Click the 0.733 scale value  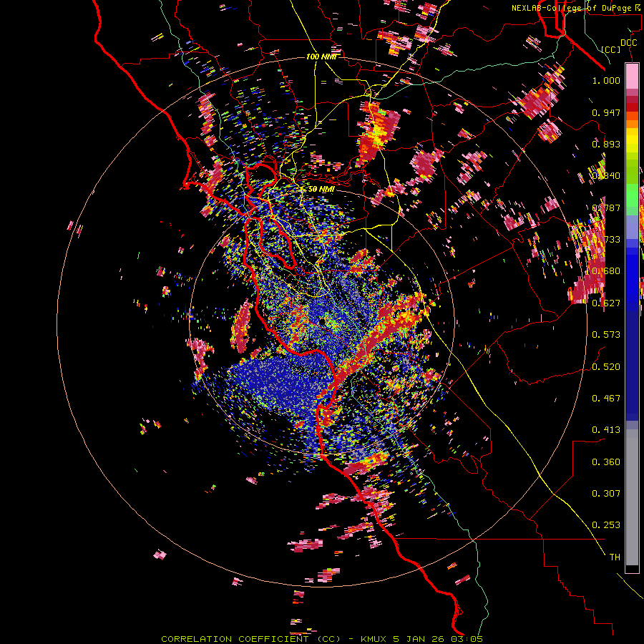coord(606,240)
